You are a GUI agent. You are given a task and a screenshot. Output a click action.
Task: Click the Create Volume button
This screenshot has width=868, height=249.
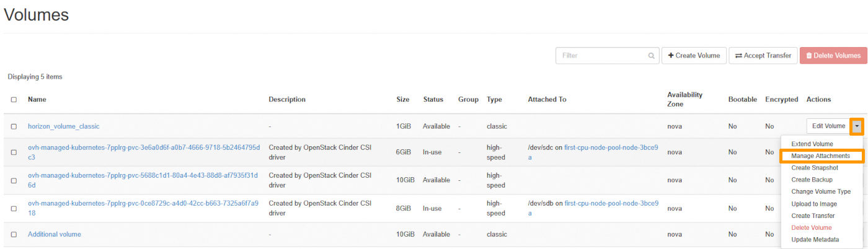coord(694,56)
